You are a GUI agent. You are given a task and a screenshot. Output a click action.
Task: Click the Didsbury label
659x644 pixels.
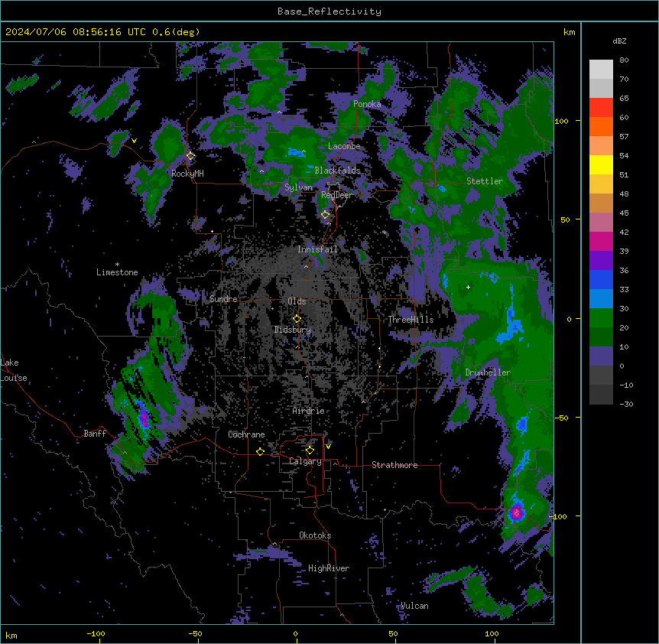tap(293, 330)
